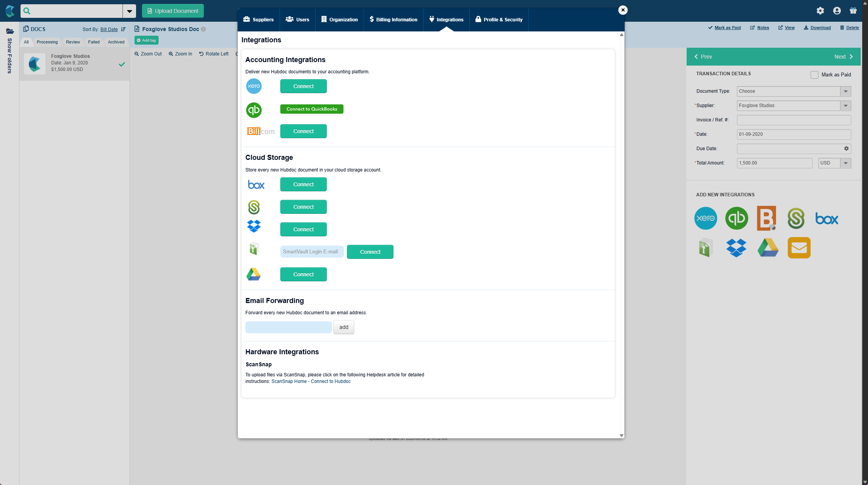Viewport: 868px width, 485px height.
Task: Click Connect to QuickBooks button
Action: point(312,109)
